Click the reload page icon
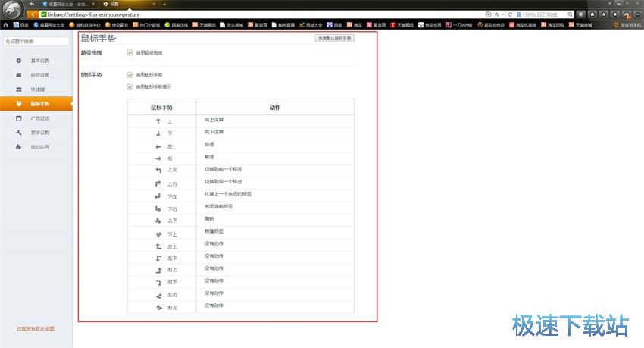Image resolution: width=644 pixels, height=348 pixels. click(x=510, y=14)
